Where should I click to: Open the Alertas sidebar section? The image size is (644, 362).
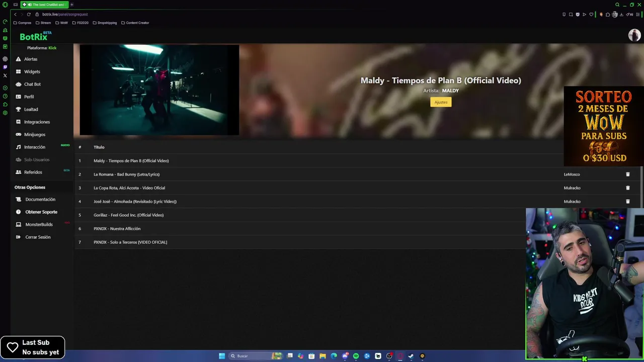pos(30,59)
